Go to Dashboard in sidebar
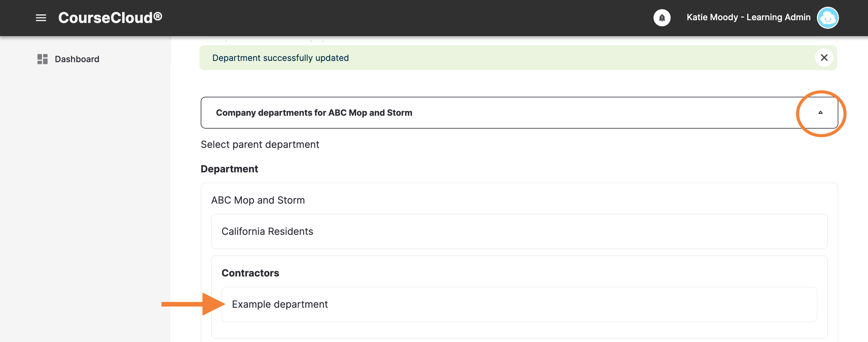 [x=77, y=59]
